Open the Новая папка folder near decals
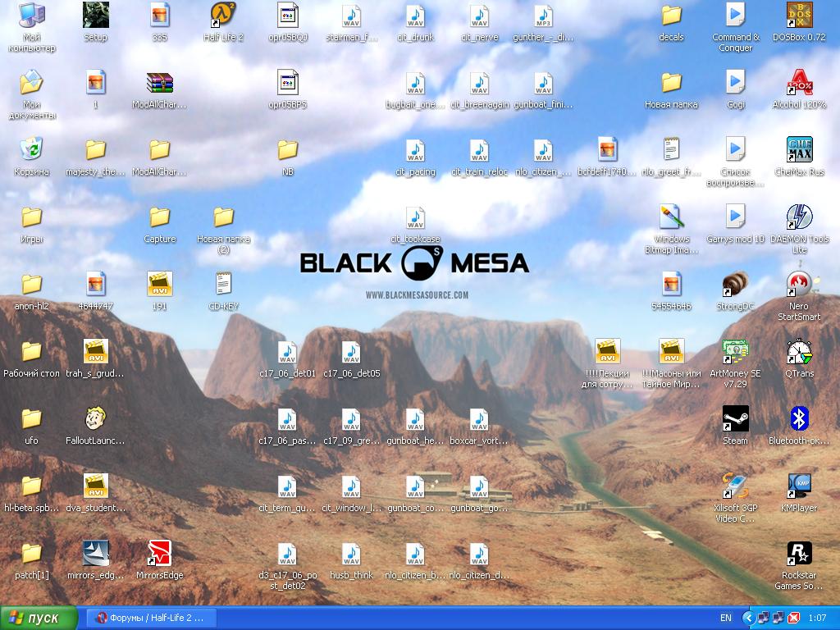 click(x=671, y=83)
